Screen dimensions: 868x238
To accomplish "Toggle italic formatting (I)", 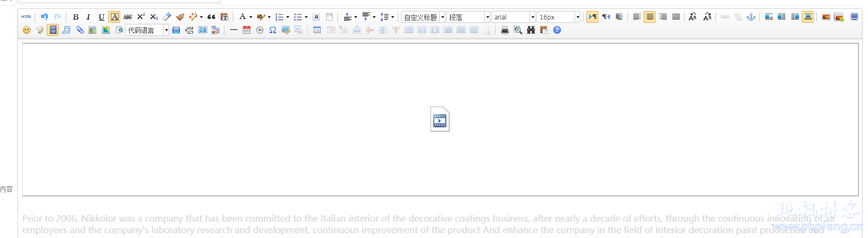I will click(x=88, y=17).
